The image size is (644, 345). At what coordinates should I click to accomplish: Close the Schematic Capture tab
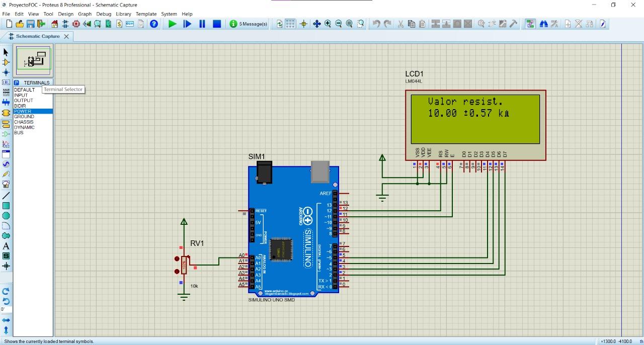[66, 36]
